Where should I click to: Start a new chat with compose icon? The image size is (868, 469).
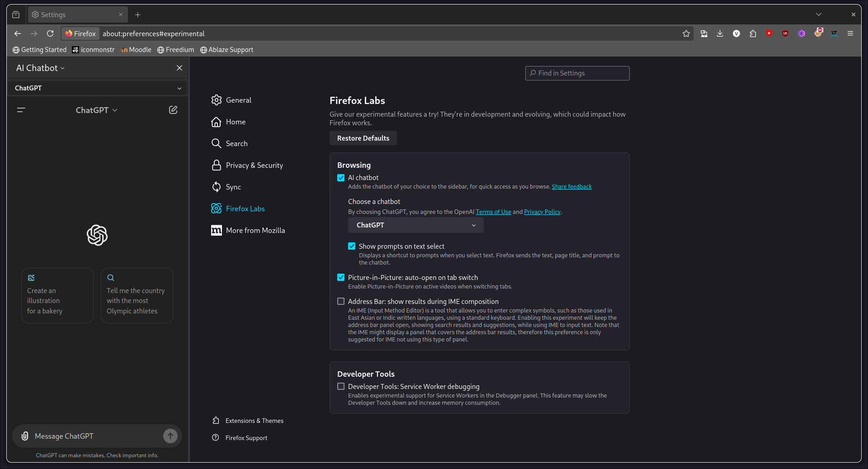[173, 110]
